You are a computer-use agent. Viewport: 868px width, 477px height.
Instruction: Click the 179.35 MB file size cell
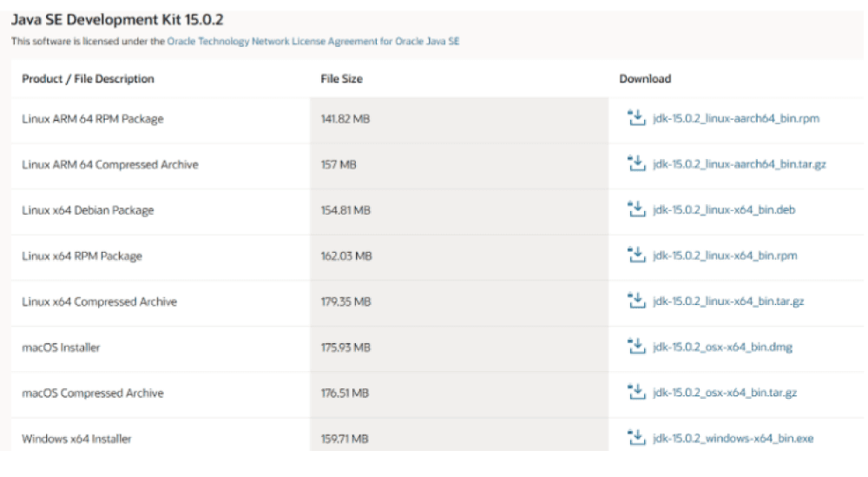[x=459, y=301]
